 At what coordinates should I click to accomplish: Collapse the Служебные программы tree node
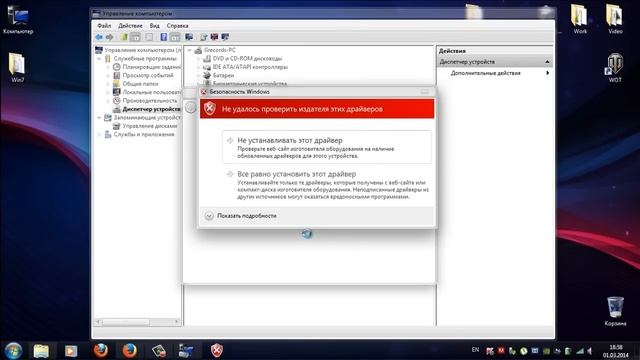[99, 59]
